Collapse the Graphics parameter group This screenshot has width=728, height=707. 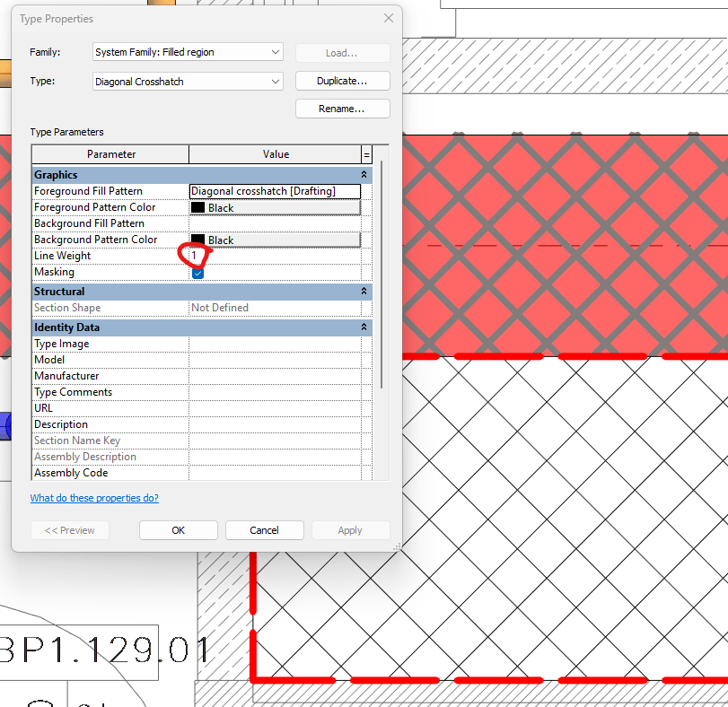click(364, 174)
